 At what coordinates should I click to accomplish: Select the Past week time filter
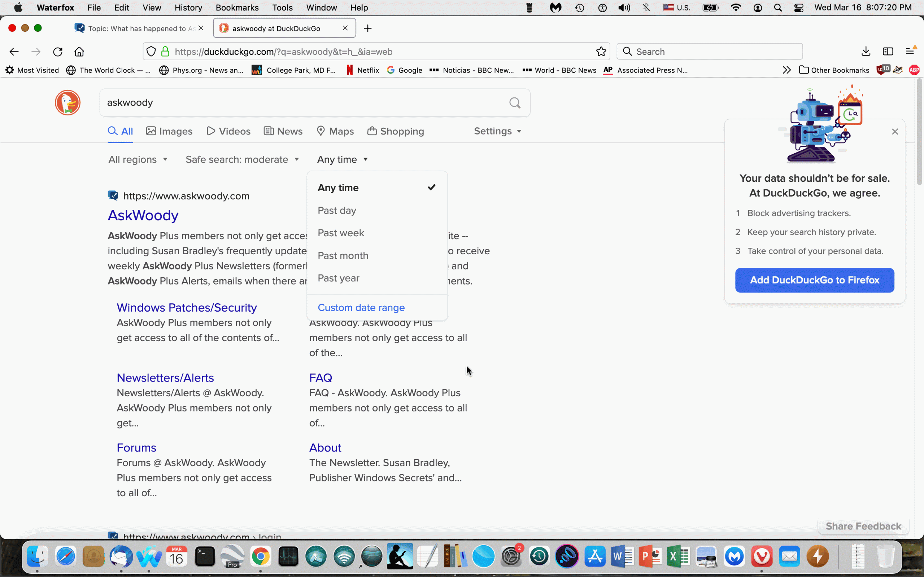(341, 233)
